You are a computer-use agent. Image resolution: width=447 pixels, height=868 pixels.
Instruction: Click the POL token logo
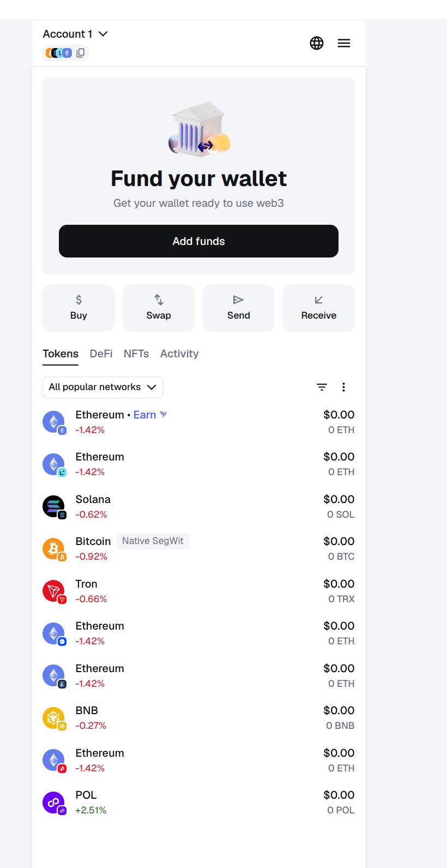[53, 802]
